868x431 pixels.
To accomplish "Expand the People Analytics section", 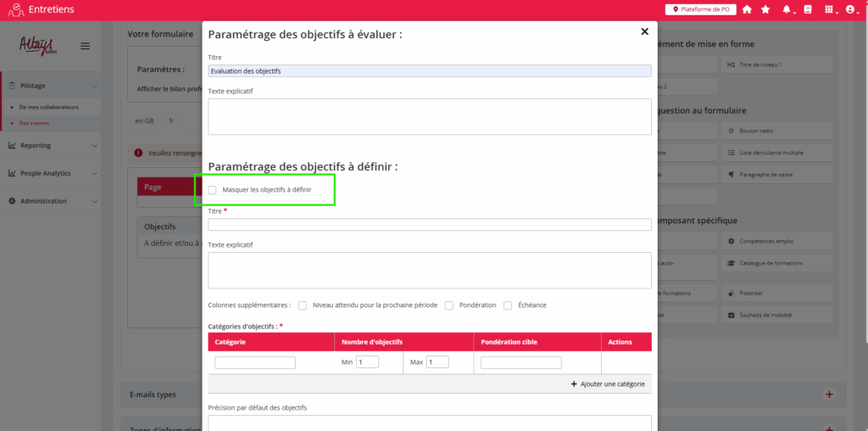I will point(50,173).
